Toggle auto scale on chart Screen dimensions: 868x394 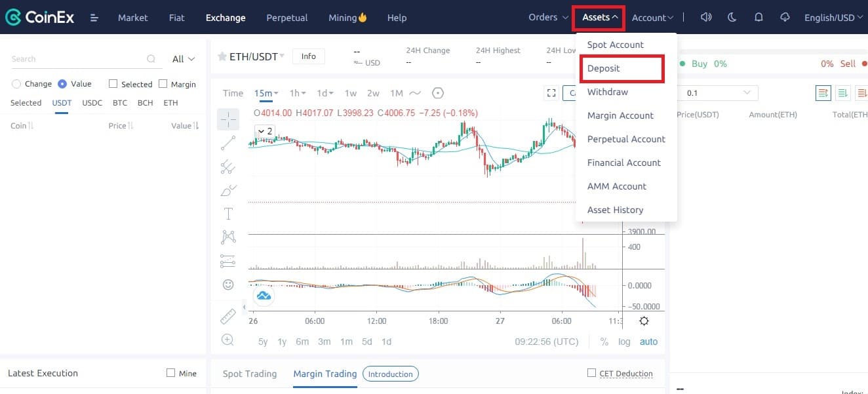[648, 342]
